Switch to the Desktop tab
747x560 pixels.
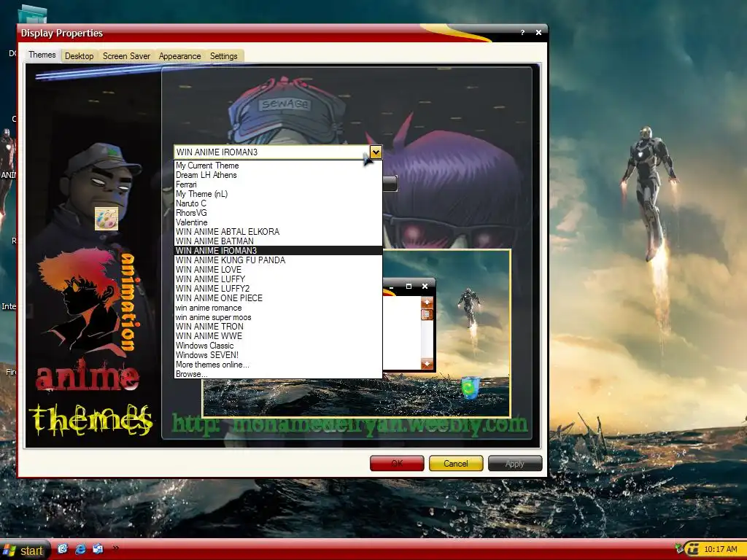coord(79,55)
